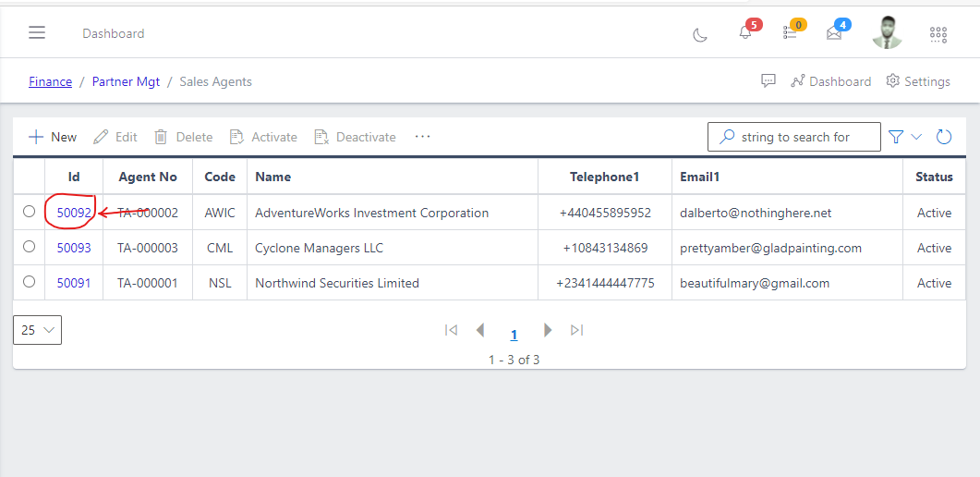This screenshot has width=980, height=477.
Task: Open mail inbox with 4 messages
Action: [x=834, y=34]
